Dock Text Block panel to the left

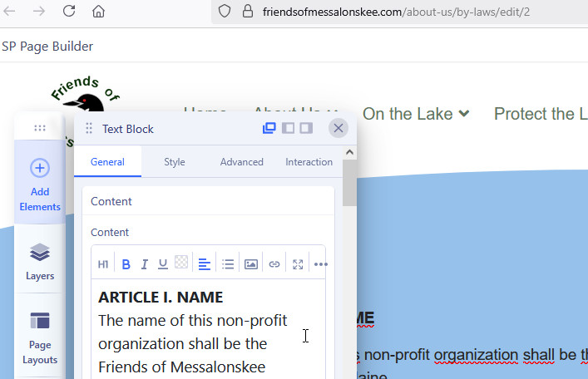coord(288,128)
